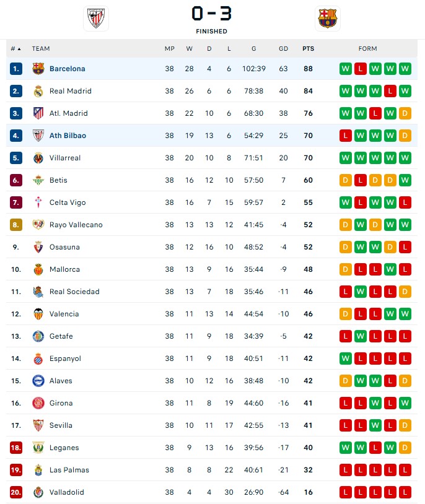
Task: Click the Las Palmas club crest
Action: pyautogui.click(x=38, y=470)
